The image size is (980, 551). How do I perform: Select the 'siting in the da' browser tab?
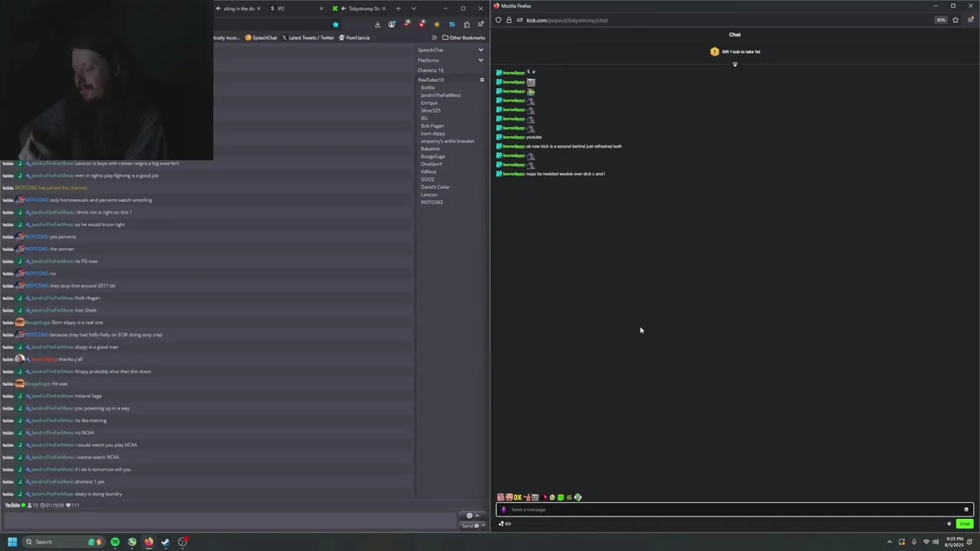tap(238, 8)
